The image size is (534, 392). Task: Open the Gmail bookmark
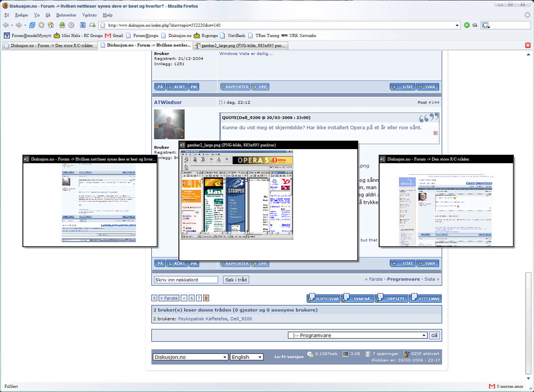(x=114, y=35)
